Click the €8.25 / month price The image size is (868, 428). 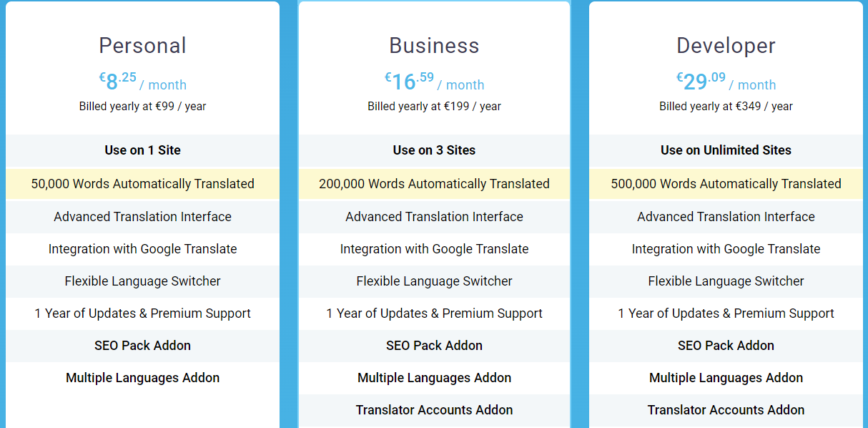tap(142, 82)
